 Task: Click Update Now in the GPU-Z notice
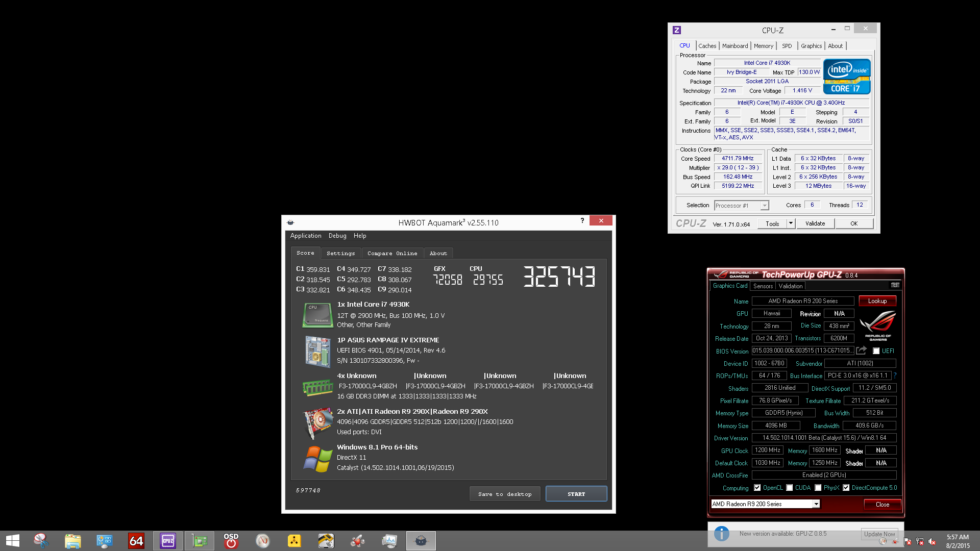pyautogui.click(x=879, y=534)
